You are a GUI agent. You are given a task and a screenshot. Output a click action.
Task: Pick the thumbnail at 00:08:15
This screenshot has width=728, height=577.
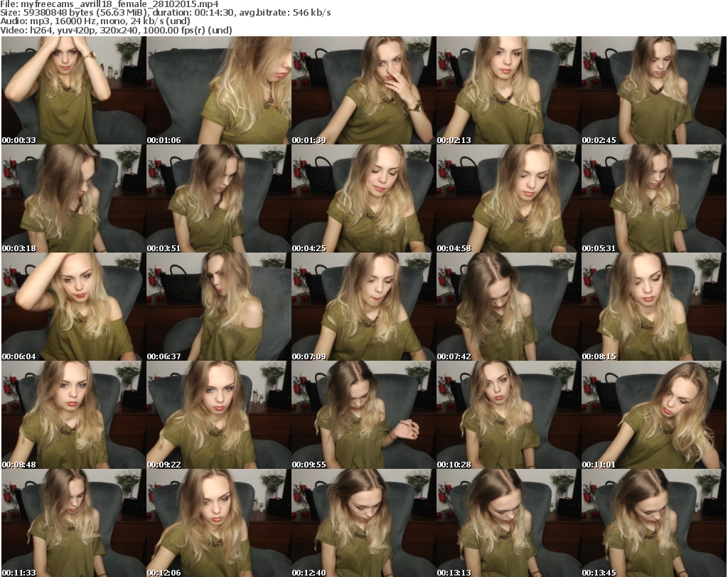point(654,307)
